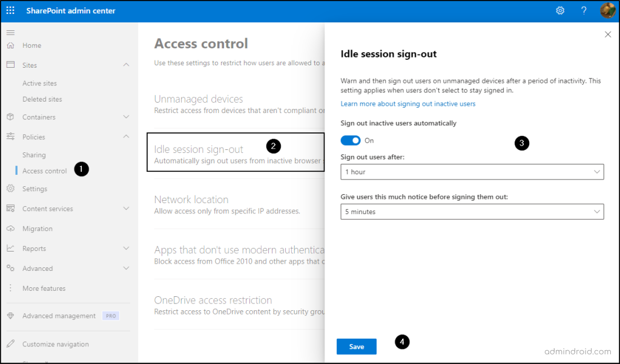Open the user profile avatar

pyautogui.click(x=607, y=10)
